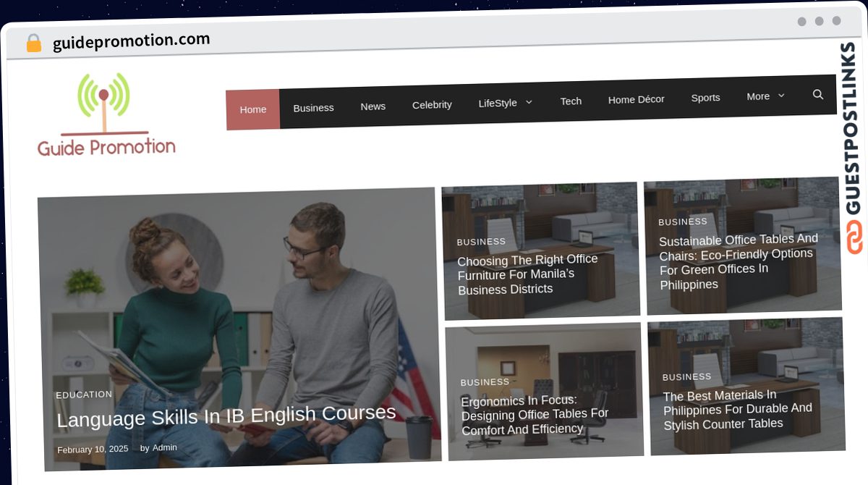Image resolution: width=868 pixels, height=485 pixels.
Task: Click the Admin author link
Action: coord(164,447)
